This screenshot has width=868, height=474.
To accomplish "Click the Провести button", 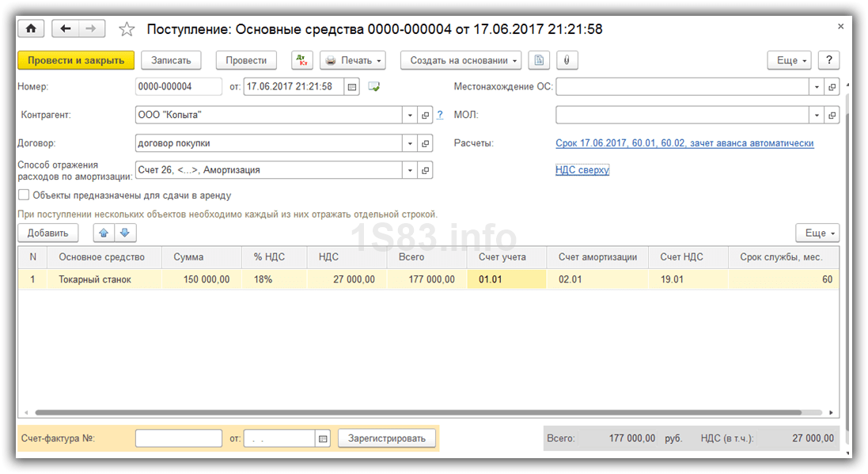I will (x=246, y=60).
